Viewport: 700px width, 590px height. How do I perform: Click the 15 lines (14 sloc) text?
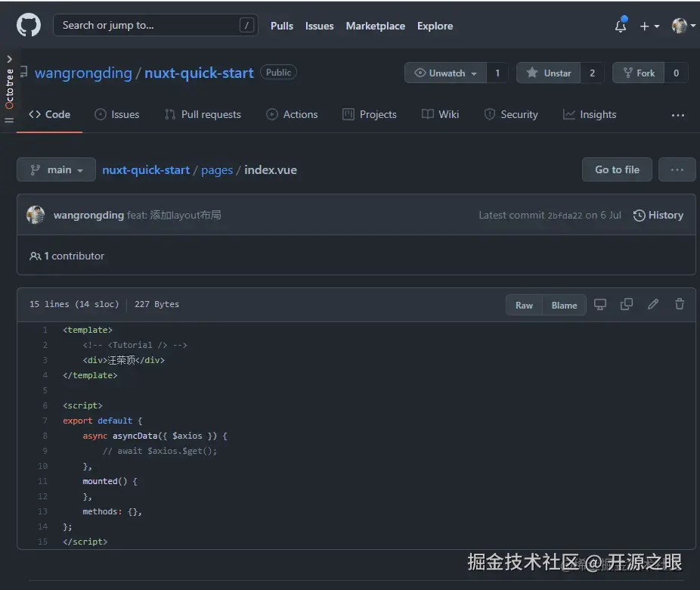pos(74,304)
